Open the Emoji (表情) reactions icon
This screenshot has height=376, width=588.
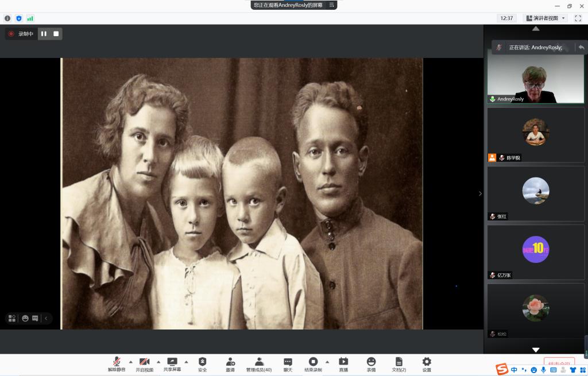(x=372, y=364)
